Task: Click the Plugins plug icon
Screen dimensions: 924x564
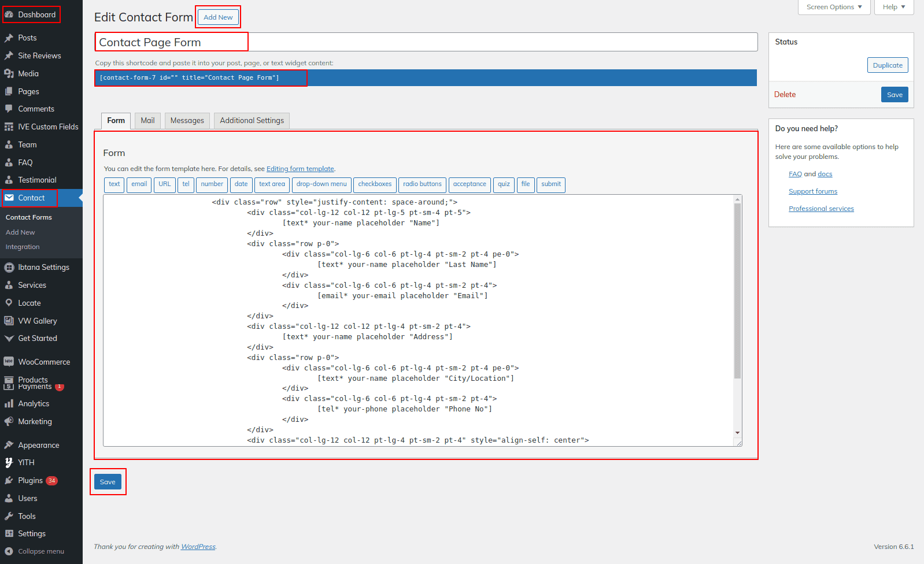Action: tap(9, 481)
